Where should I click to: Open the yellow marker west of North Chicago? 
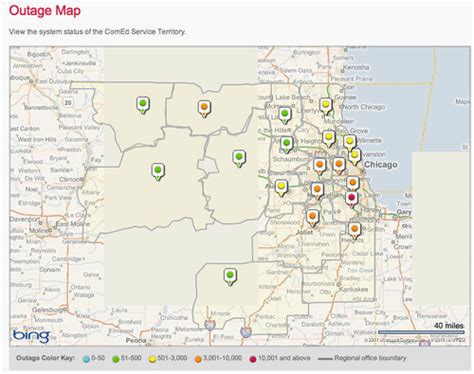[326, 107]
